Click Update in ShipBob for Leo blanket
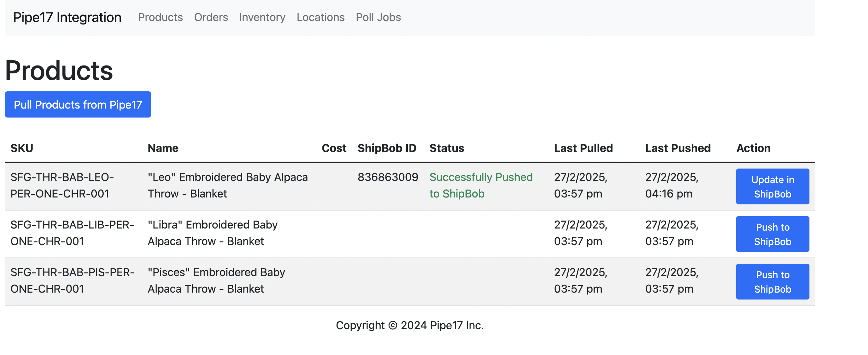The height and width of the screenshot is (355, 868). tap(772, 186)
